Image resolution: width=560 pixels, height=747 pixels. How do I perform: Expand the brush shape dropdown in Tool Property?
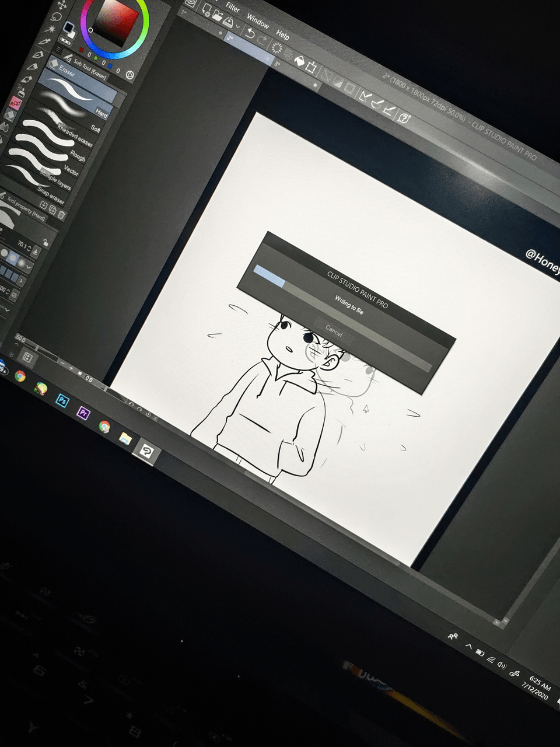pyautogui.click(x=28, y=267)
